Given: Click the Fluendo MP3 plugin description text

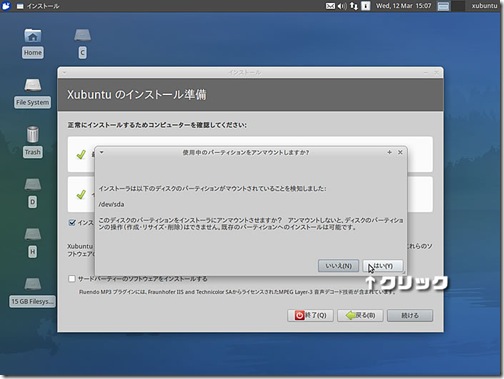Looking at the screenshot, I should 237,292.
